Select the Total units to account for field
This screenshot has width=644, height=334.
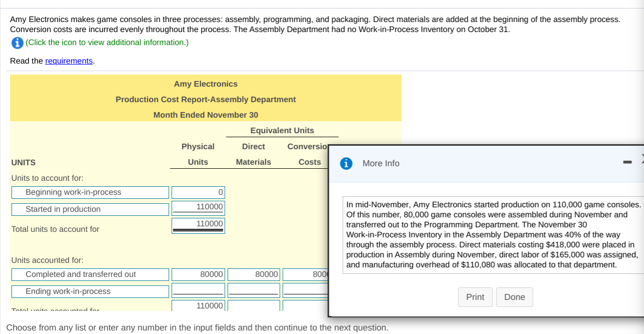198,224
